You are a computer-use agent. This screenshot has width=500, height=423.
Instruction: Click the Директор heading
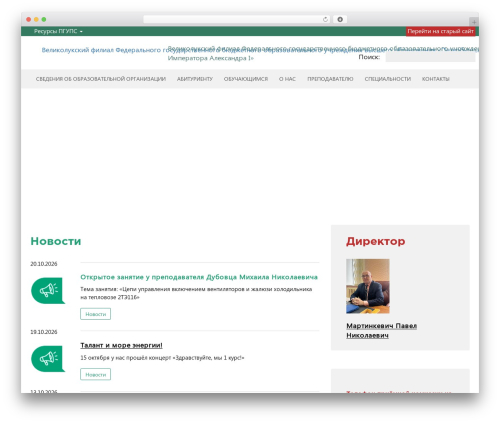pyautogui.click(x=376, y=241)
